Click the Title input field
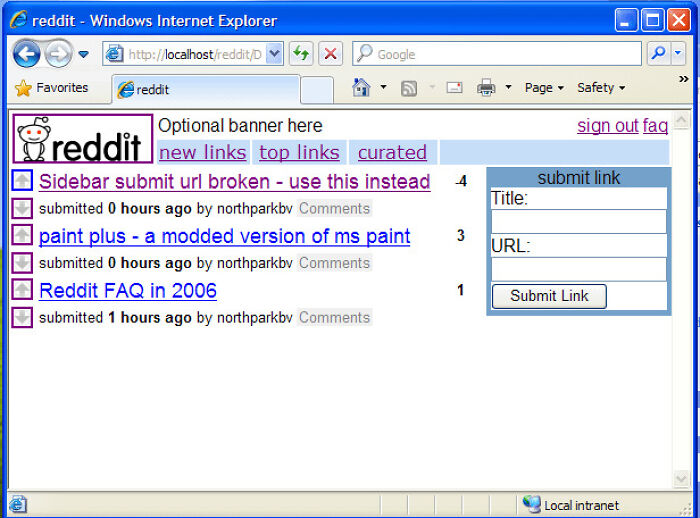 click(x=579, y=221)
